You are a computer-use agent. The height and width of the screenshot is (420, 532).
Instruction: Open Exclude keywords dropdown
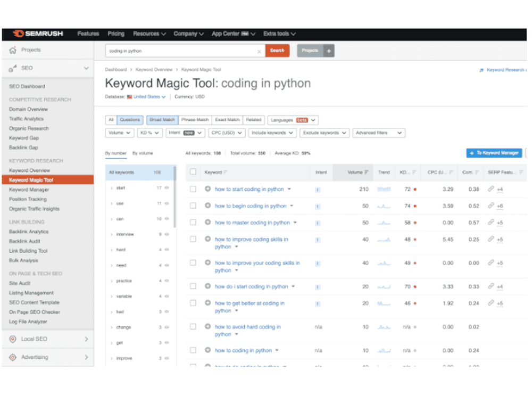pyautogui.click(x=325, y=133)
